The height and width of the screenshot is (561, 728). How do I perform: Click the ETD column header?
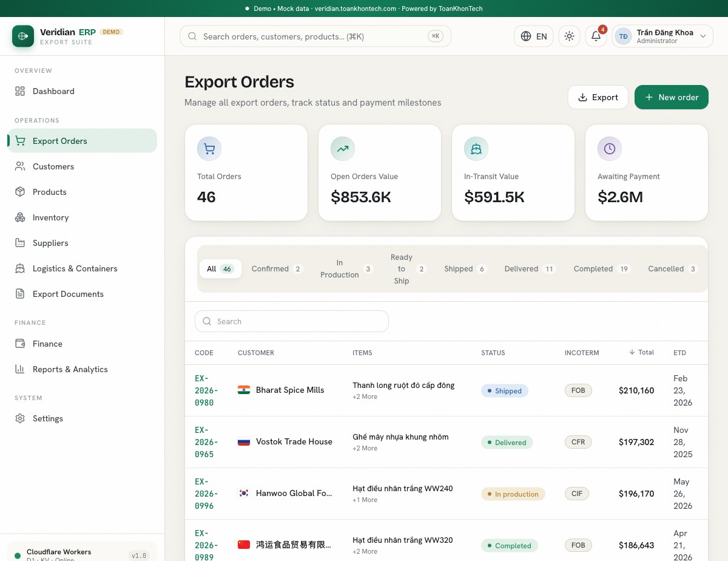click(x=679, y=353)
